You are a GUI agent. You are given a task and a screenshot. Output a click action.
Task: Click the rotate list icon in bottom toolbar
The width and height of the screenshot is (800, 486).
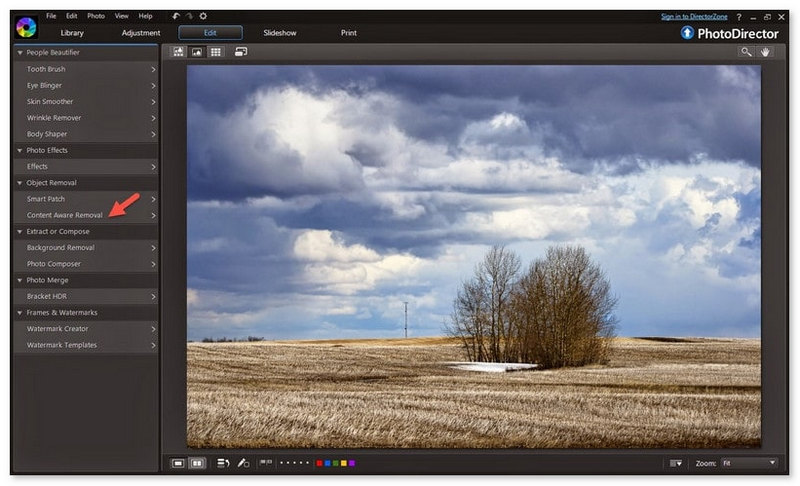[x=223, y=463]
